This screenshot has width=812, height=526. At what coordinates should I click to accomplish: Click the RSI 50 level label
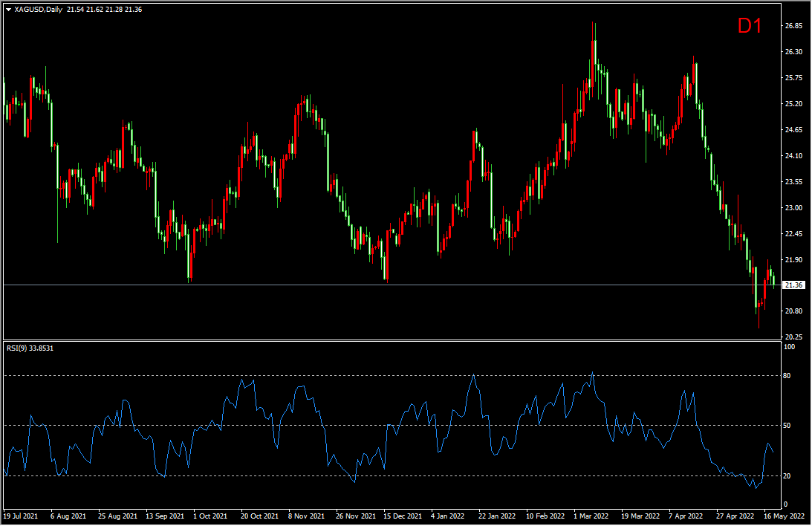(x=787, y=426)
